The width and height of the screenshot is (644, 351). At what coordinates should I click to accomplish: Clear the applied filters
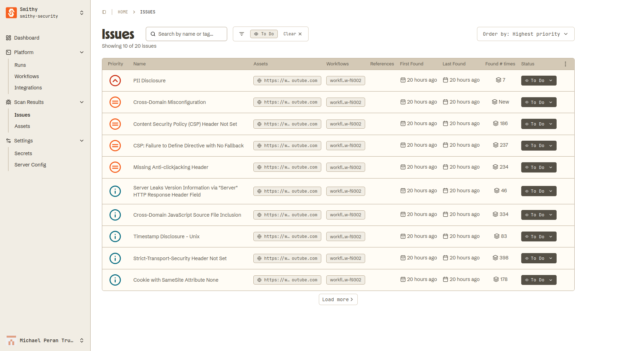[293, 34]
